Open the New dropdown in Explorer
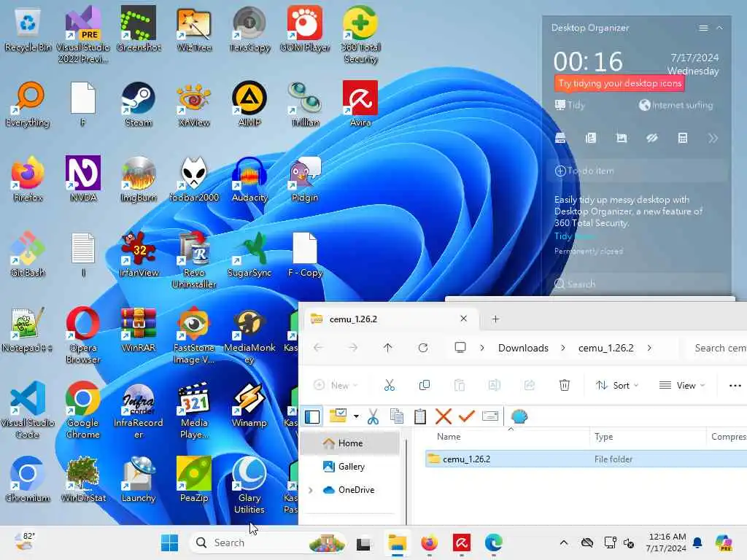This screenshot has height=560, width=747. (x=336, y=385)
